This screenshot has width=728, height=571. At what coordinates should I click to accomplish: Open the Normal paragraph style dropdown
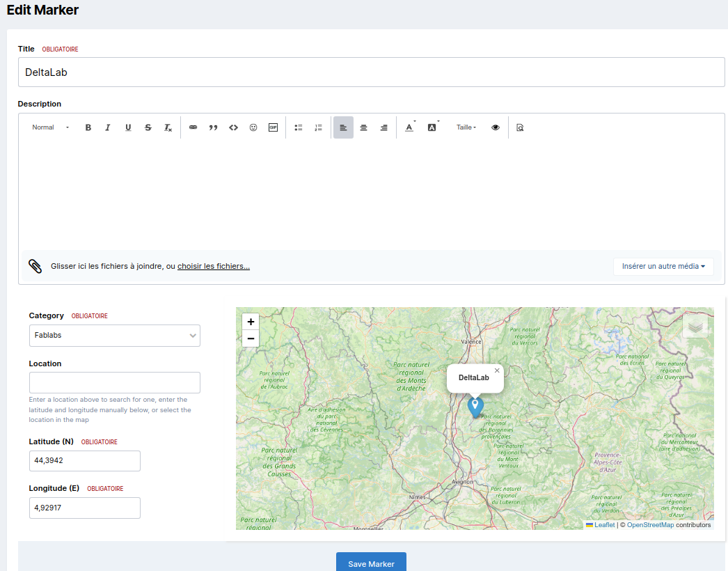click(50, 127)
